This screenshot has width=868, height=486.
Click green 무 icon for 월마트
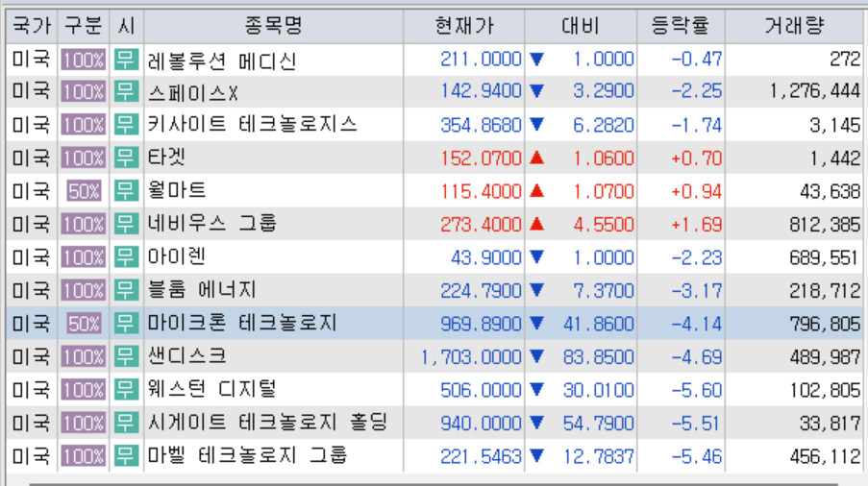click(x=126, y=191)
